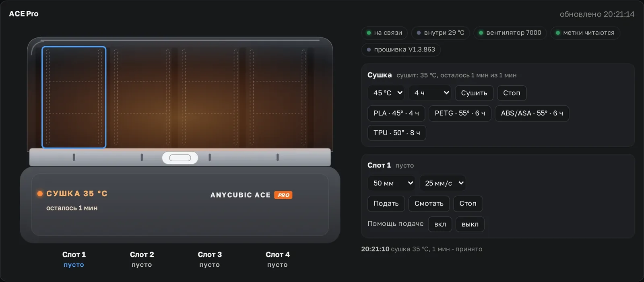Click the метки читаются status chip
644x282 pixels.
coord(585,33)
